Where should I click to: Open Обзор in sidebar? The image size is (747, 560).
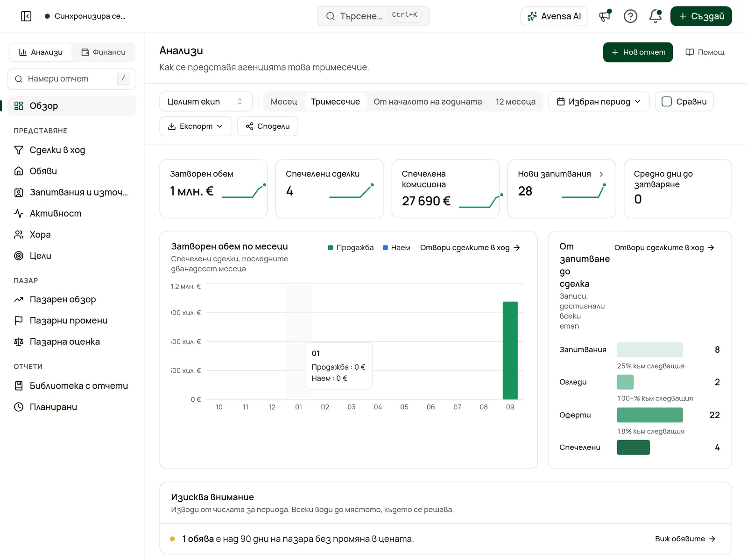click(72, 106)
